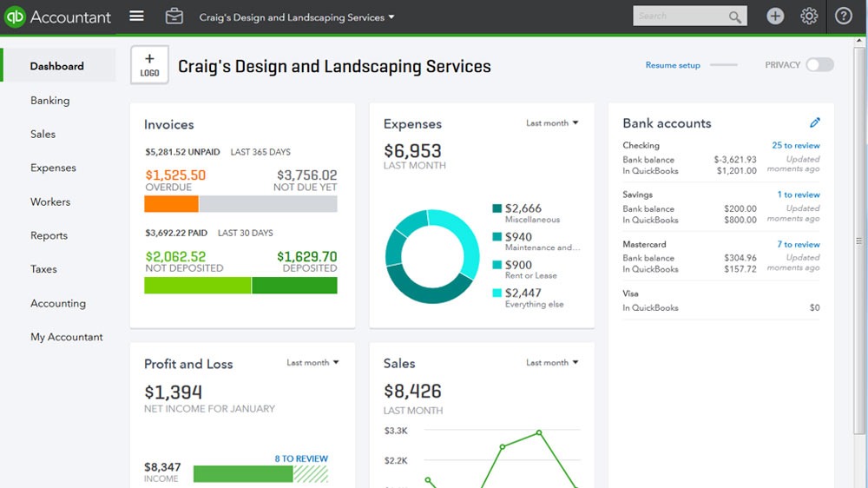
Task: Open Accounting in sidebar
Action: pyautogui.click(x=58, y=303)
